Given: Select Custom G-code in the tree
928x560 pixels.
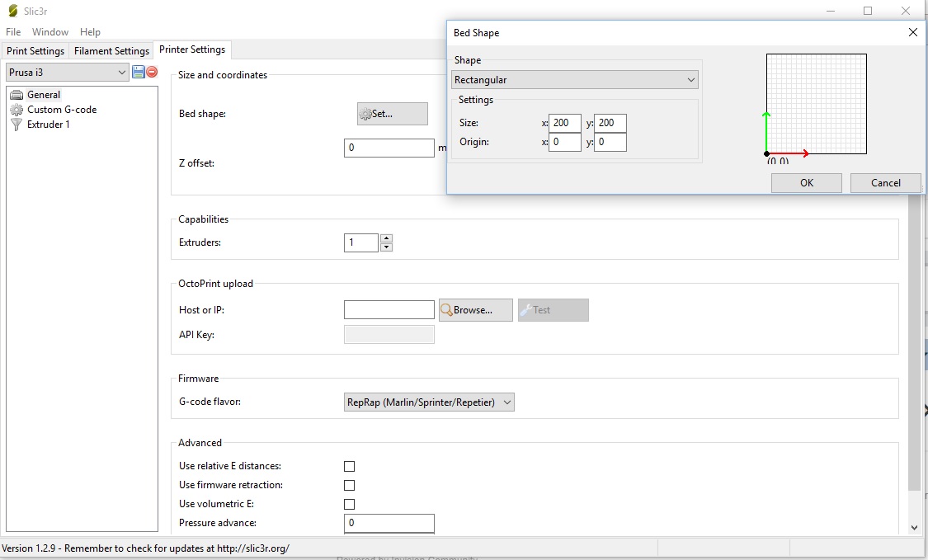Looking at the screenshot, I should tap(62, 110).
